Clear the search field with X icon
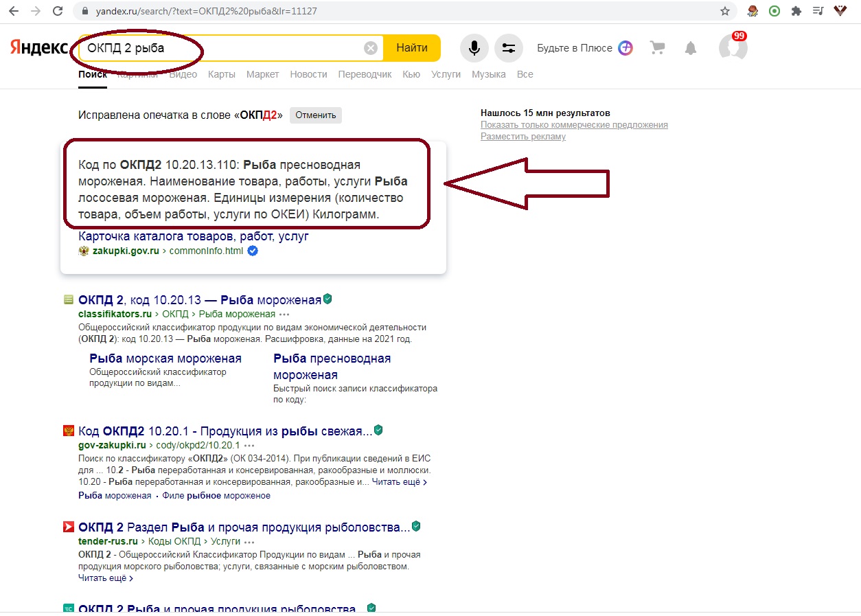The width and height of the screenshot is (861, 616). tap(371, 48)
